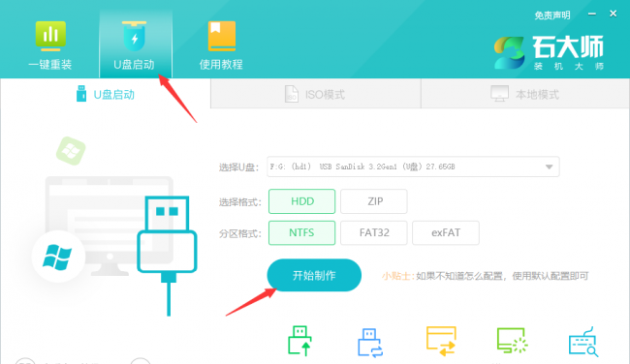Open the 免责声明 link
The height and width of the screenshot is (364, 630).
pyautogui.click(x=552, y=15)
